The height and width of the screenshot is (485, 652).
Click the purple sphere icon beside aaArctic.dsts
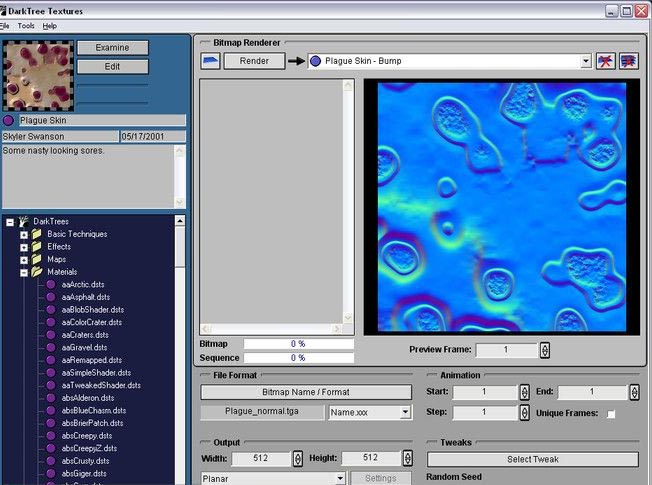pos(50,285)
